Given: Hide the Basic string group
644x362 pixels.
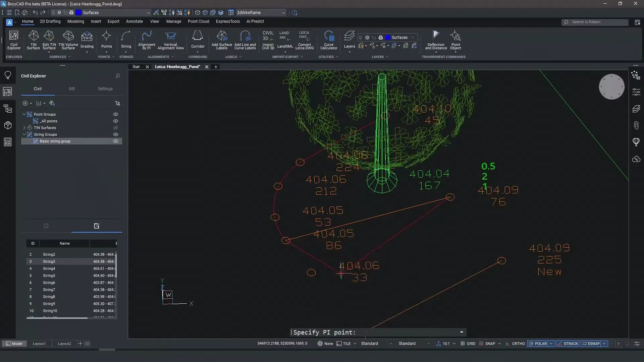Looking at the screenshot, I should tap(116, 141).
